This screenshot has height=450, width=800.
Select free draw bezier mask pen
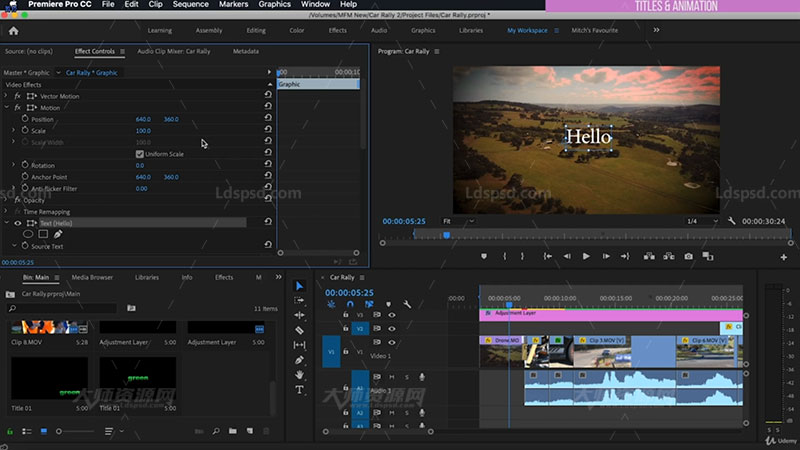point(58,234)
